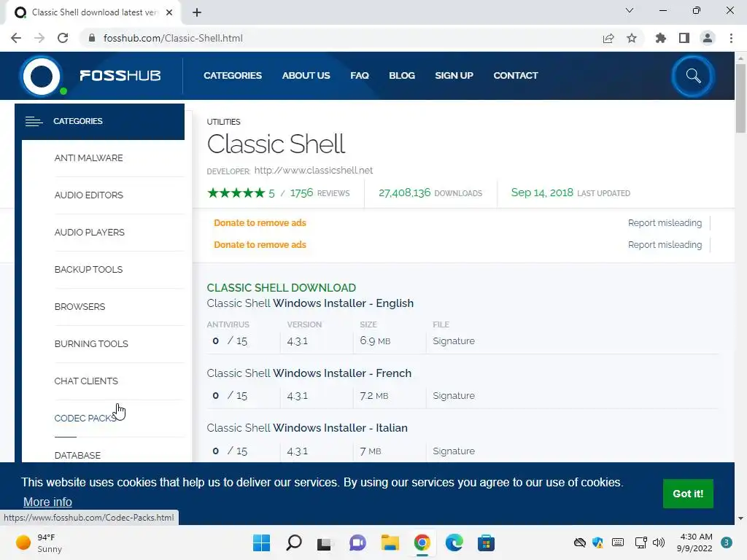Open the CHAT CLIENTS category
Viewport: 747px width, 560px height.
pyautogui.click(x=86, y=381)
